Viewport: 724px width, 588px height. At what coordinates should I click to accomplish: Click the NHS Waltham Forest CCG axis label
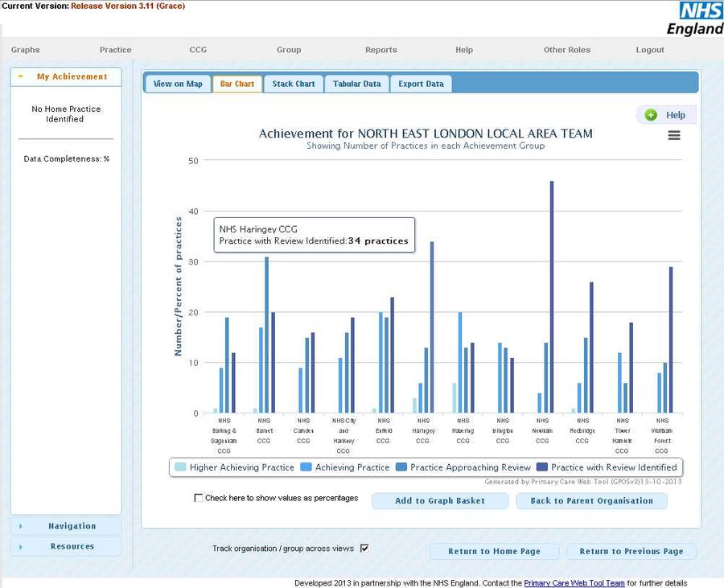click(662, 436)
